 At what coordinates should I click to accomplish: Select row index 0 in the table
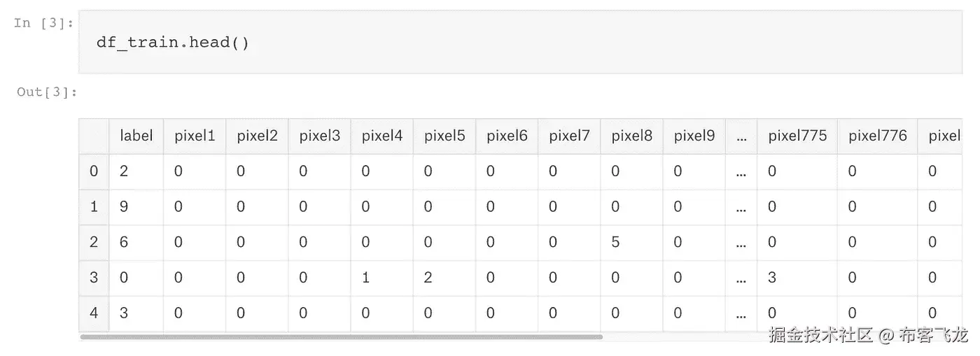[x=94, y=171]
